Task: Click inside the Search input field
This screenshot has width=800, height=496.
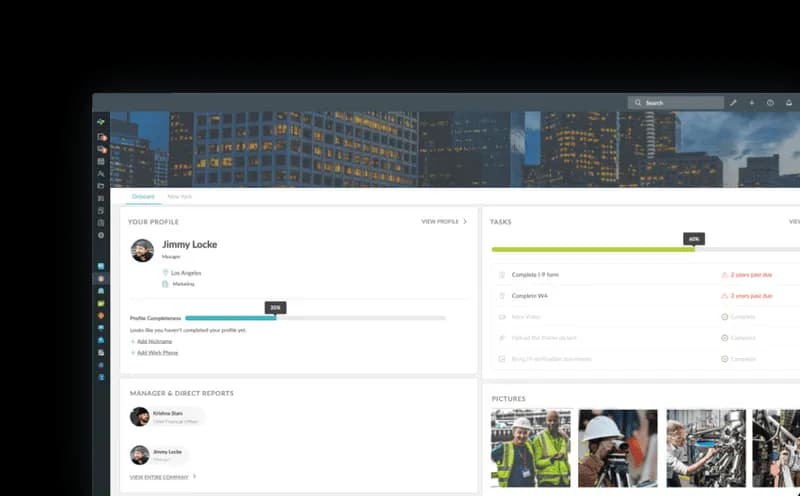Action: coord(676,103)
